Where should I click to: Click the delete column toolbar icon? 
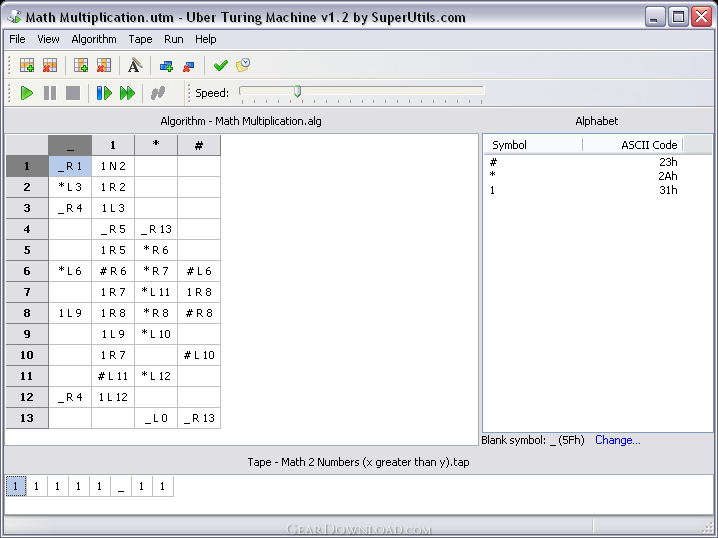(104, 65)
